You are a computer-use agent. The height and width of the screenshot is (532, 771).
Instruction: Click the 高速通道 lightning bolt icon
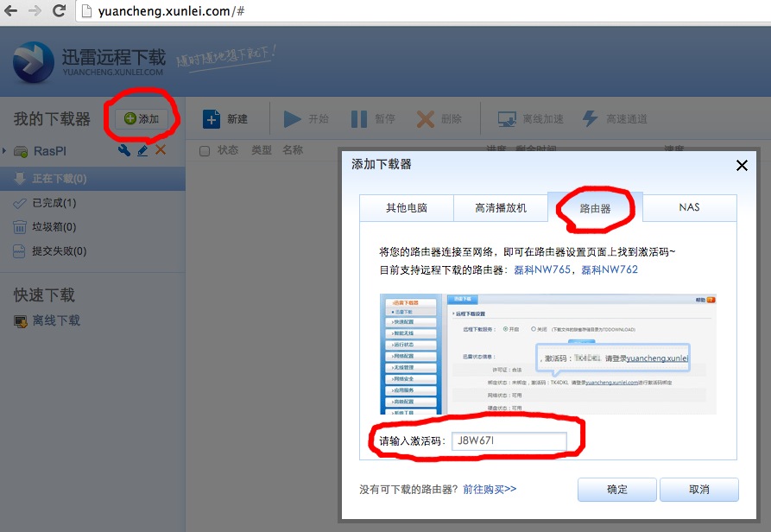pyautogui.click(x=591, y=119)
